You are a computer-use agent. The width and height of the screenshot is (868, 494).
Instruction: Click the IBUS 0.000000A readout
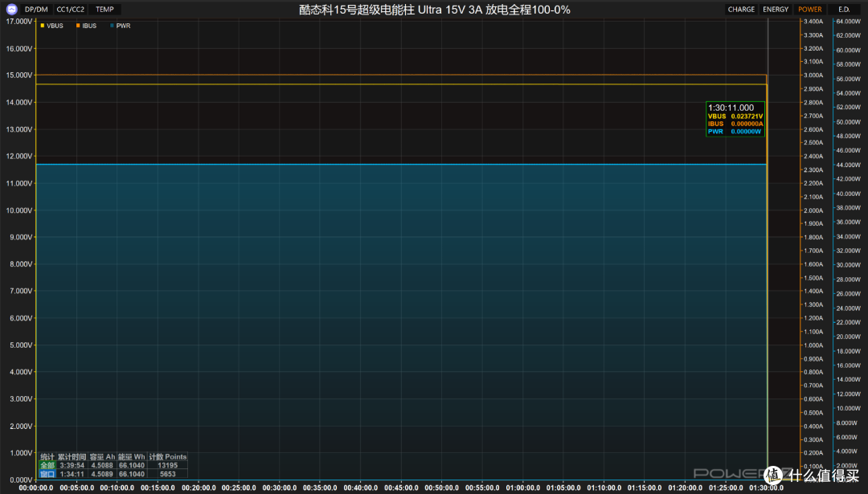click(735, 124)
